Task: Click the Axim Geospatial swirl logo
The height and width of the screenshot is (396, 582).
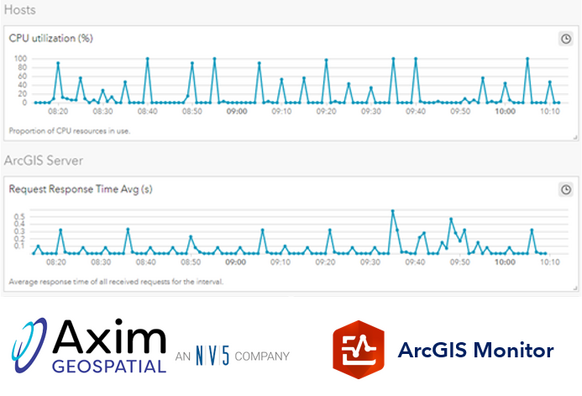Action: pyautogui.click(x=29, y=345)
